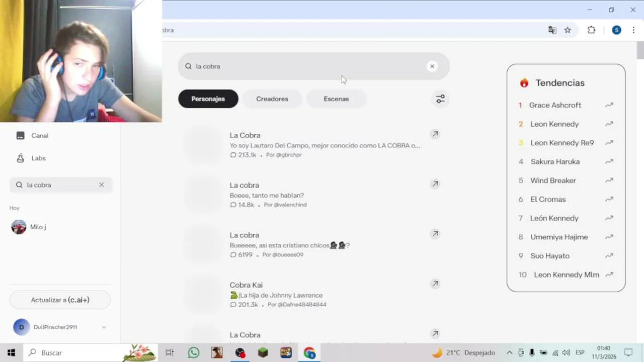
Task: Click main search field with 'la cobra'
Action: click(x=313, y=66)
